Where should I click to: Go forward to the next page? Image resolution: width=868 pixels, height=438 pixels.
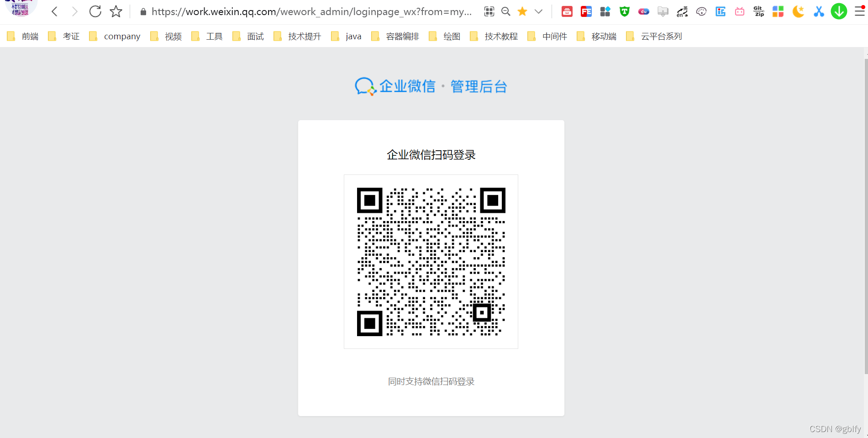coord(74,11)
